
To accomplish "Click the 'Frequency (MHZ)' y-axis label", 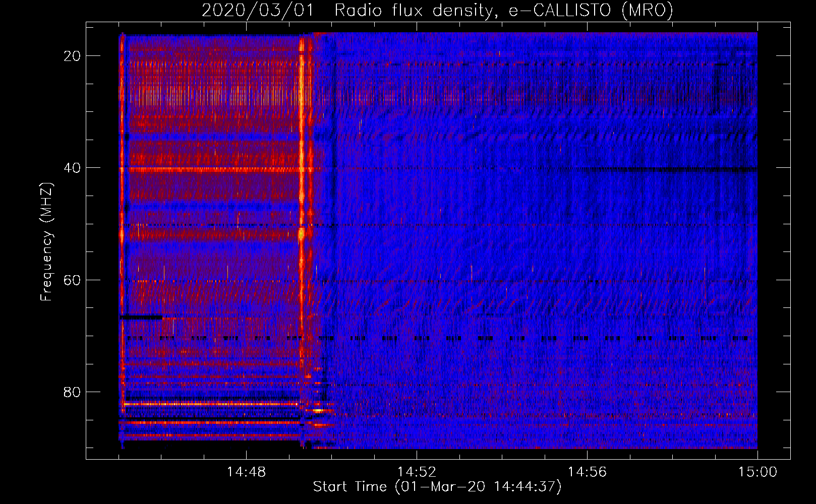I will pyautogui.click(x=46, y=242).
